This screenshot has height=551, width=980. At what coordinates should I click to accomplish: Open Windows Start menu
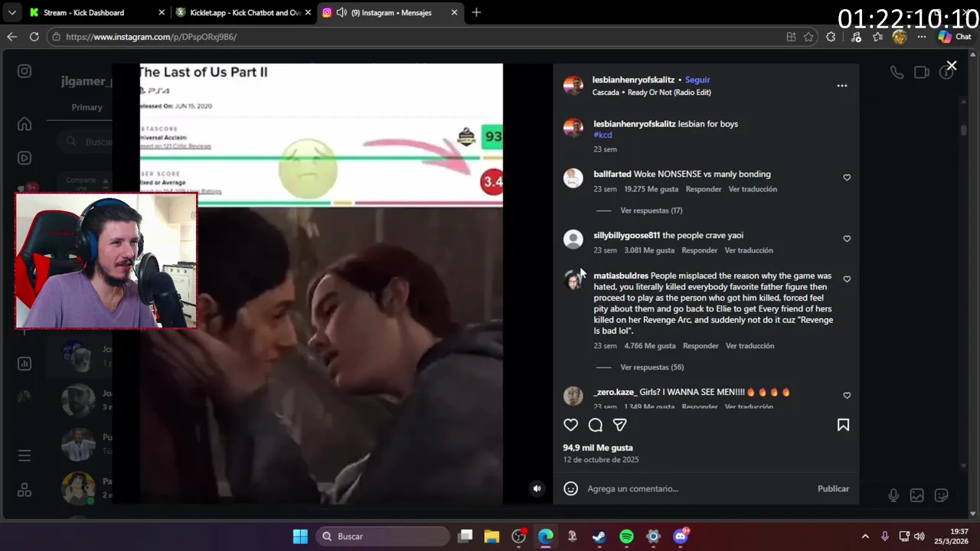click(300, 536)
